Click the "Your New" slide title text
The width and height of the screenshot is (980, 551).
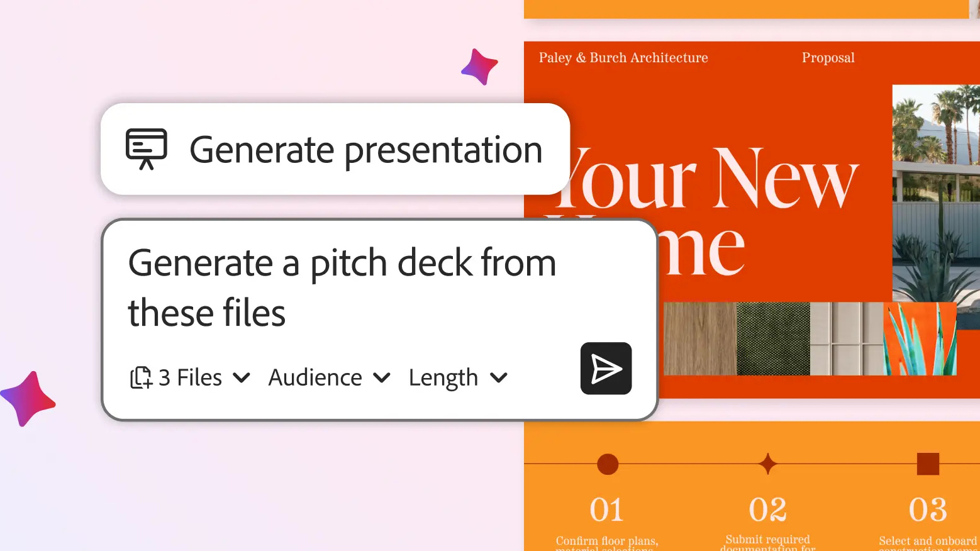(x=711, y=179)
